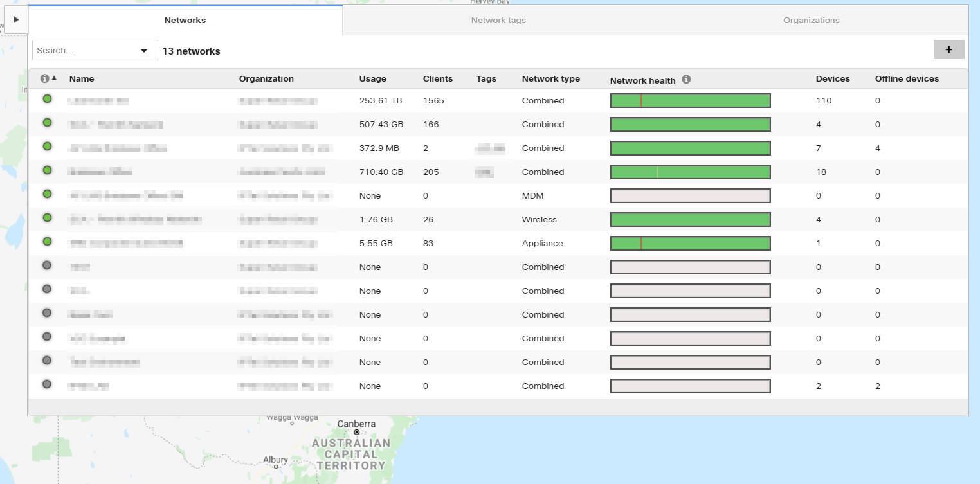Click the gray status dot on the bottom network row
Screen dimensions: 980x484
[x=47, y=386]
